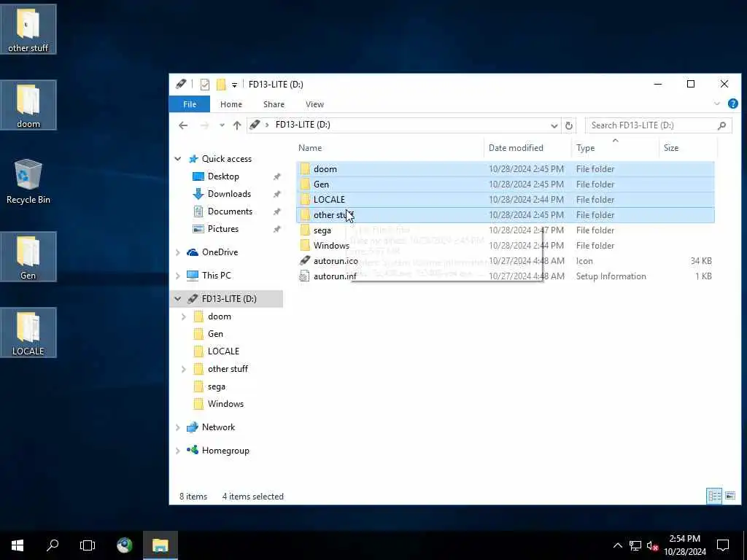The height and width of the screenshot is (560, 747).
Task: Open the Help icon in Explorer
Action: (x=732, y=104)
